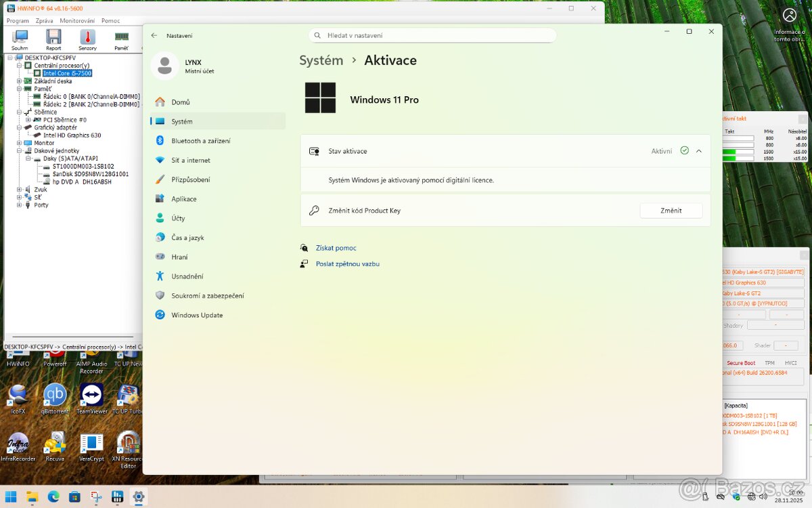Click the Hledat v nastavení search field
812x508 pixels.
pyautogui.click(x=433, y=35)
